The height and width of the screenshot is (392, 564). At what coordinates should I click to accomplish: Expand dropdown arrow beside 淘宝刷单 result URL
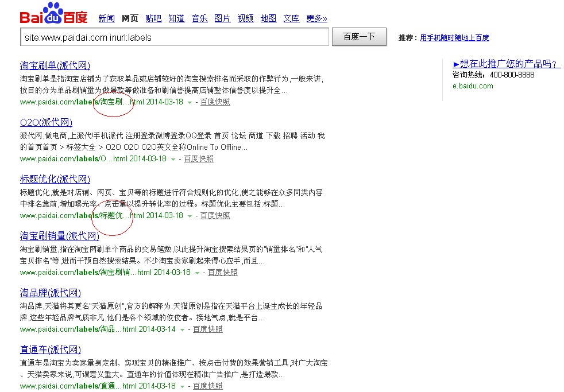point(190,103)
